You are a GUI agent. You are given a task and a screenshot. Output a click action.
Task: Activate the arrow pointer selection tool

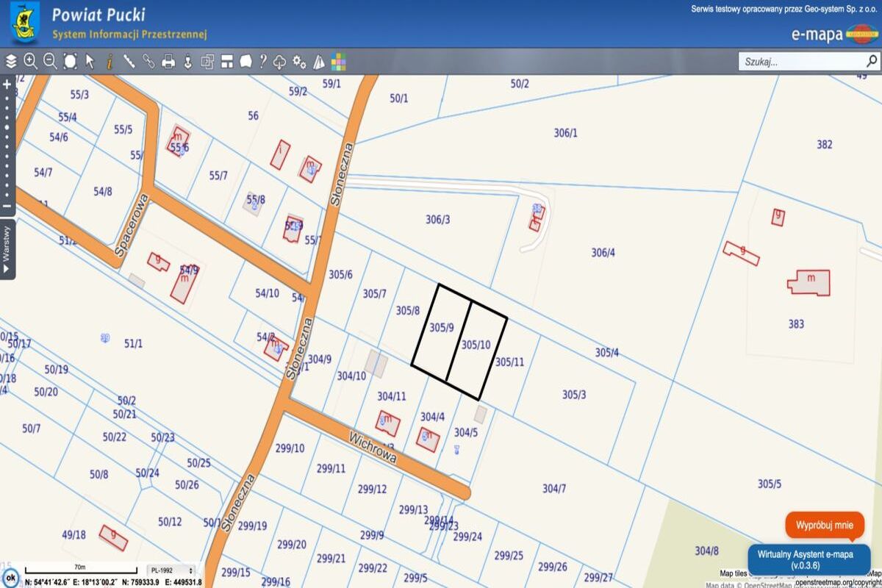90,61
